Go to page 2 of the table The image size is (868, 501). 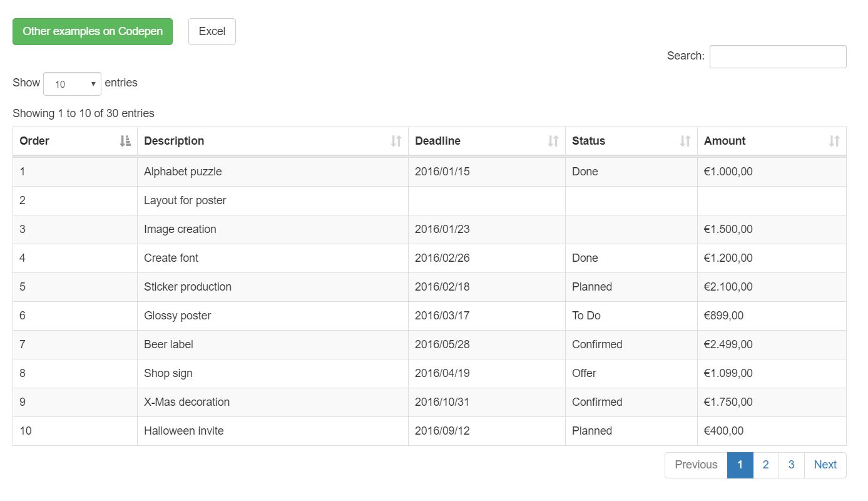tap(765, 465)
